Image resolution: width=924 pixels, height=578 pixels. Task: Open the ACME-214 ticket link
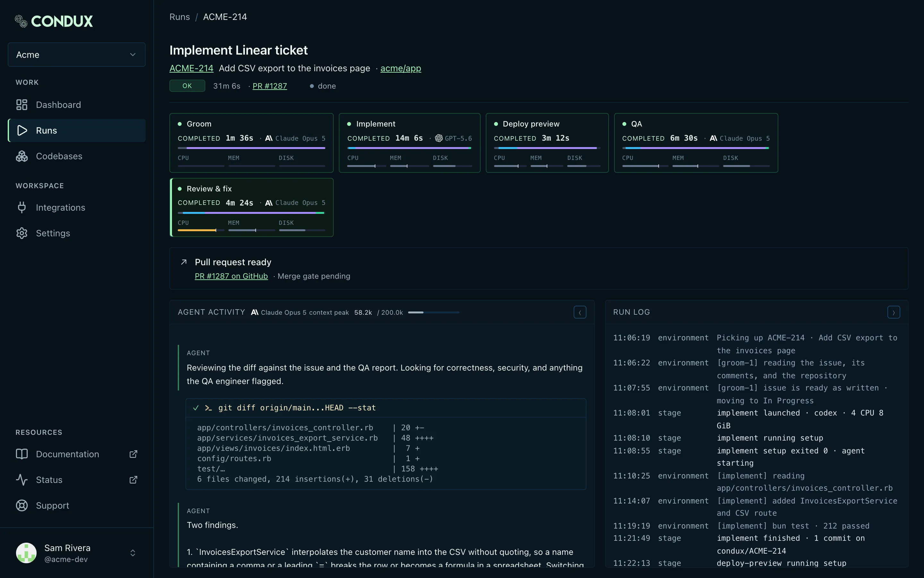pos(191,68)
